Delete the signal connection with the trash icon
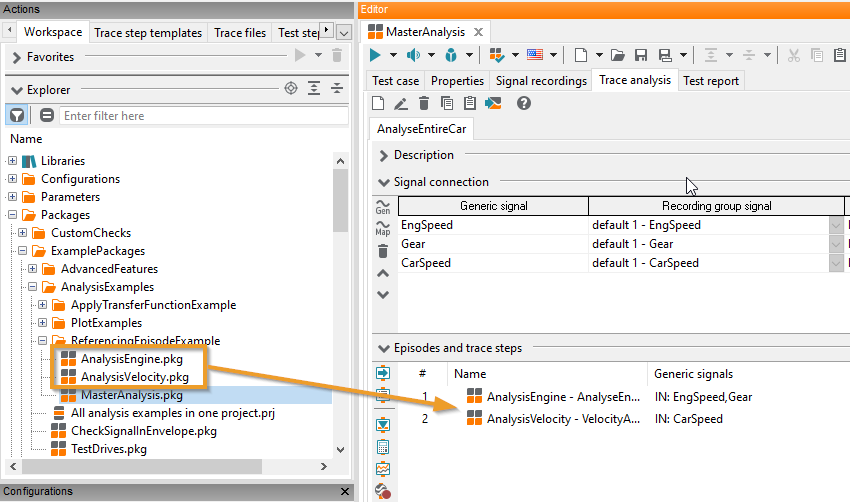Image resolution: width=850 pixels, height=502 pixels. pyautogui.click(x=383, y=251)
